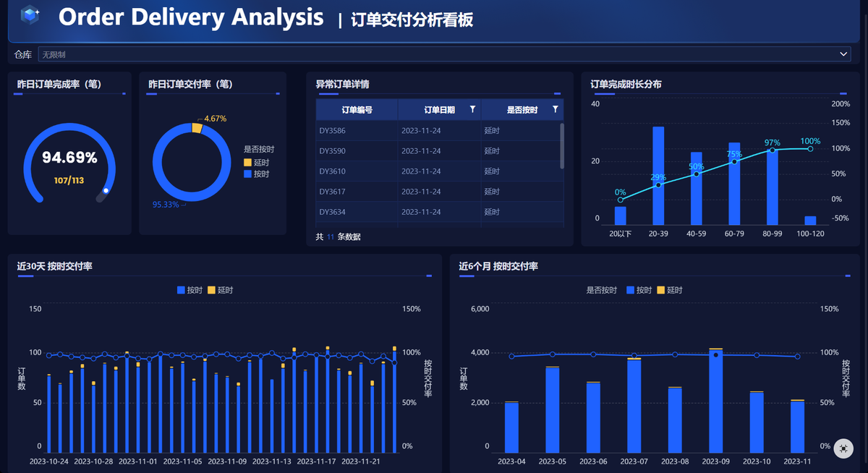The image size is (868, 473).
Task: Click the 75% line point marker
Action: click(x=734, y=161)
